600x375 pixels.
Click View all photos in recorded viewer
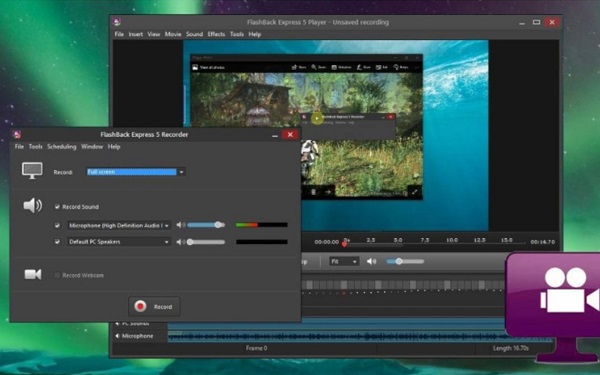click(x=209, y=67)
